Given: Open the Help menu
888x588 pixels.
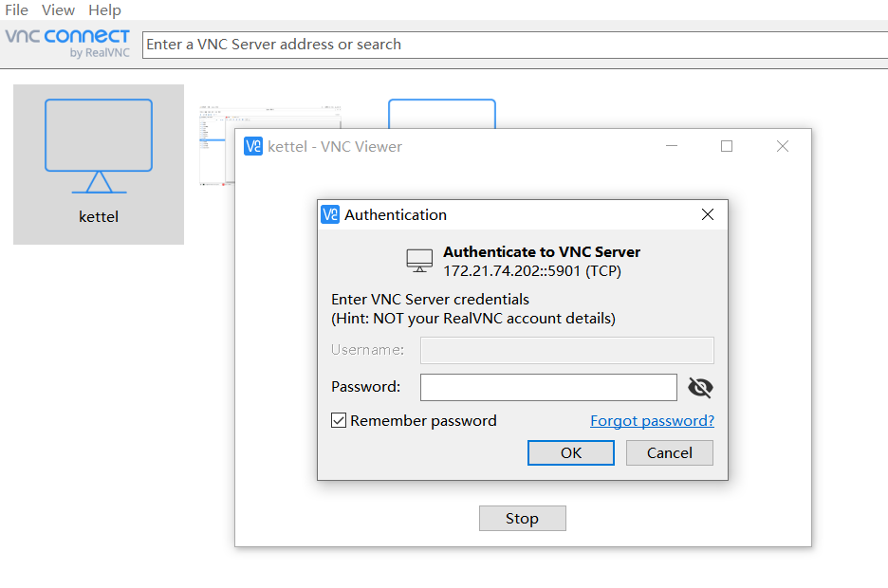Looking at the screenshot, I should pos(104,9).
